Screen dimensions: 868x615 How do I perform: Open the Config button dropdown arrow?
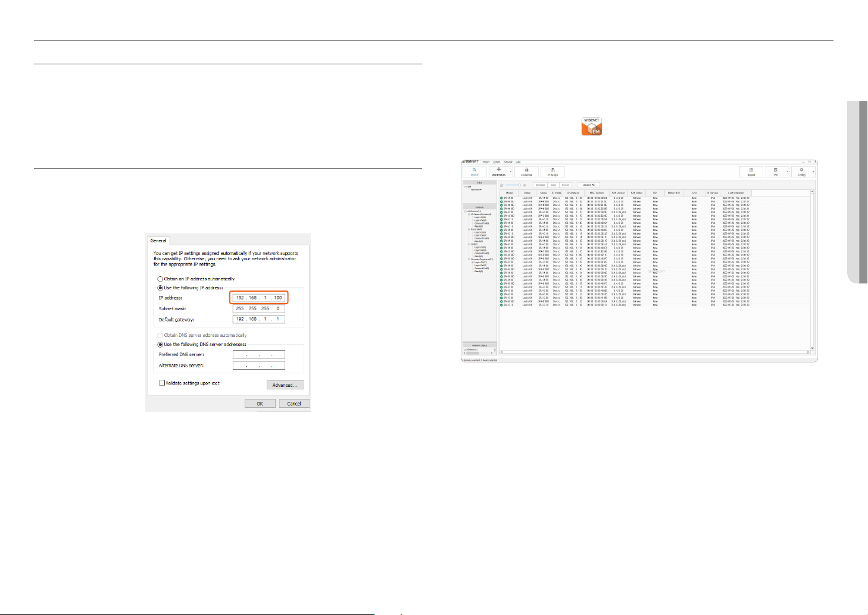click(x=813, y=171)
